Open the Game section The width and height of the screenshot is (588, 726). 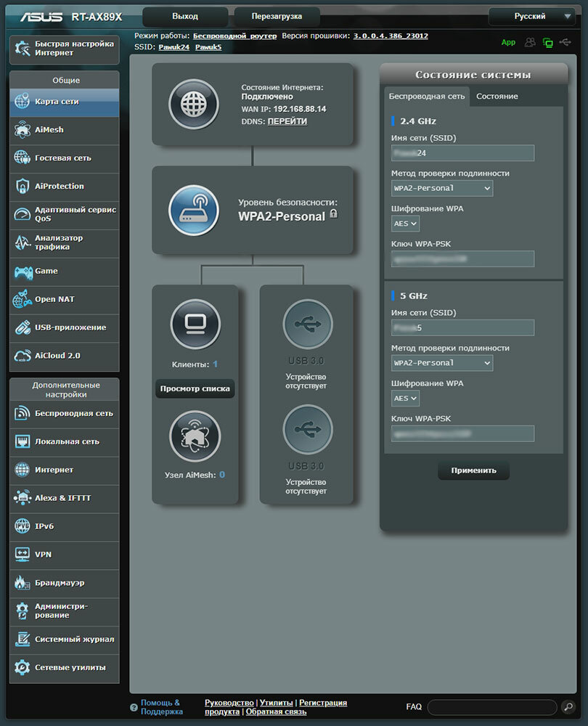[x=65, y=272]
